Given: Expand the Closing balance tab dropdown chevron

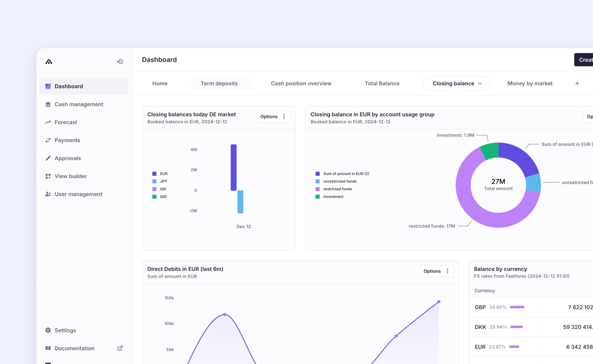Looking at the screenshot, I should [480, 84].
